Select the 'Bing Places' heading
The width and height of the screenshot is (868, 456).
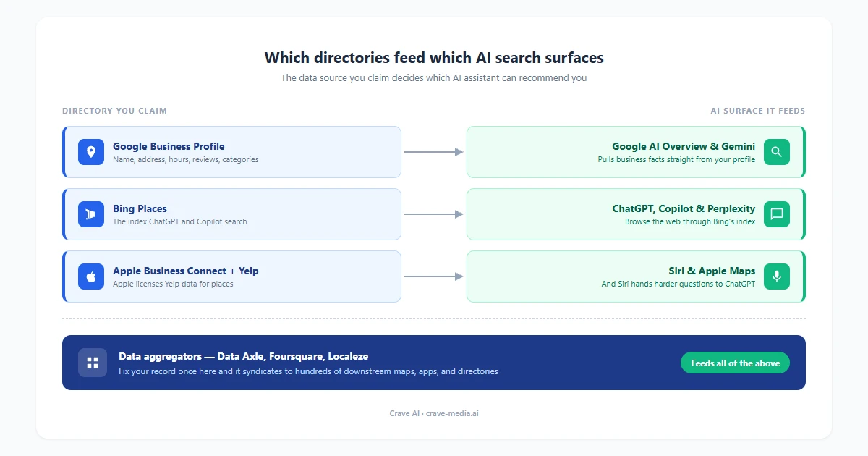[x=140, y=208]
